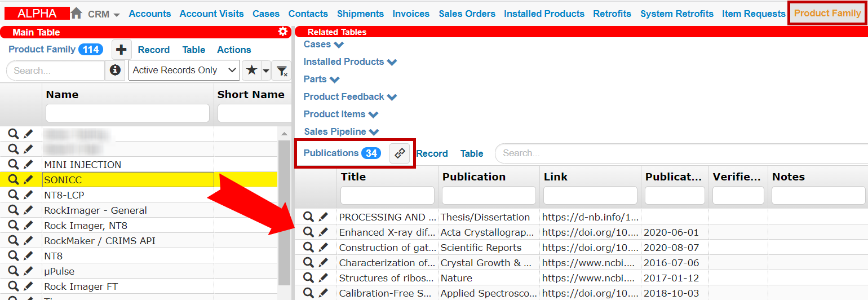The image size is (868, 300).
Task: Click the home icon next to ALPHA
Action: point(77,14)
